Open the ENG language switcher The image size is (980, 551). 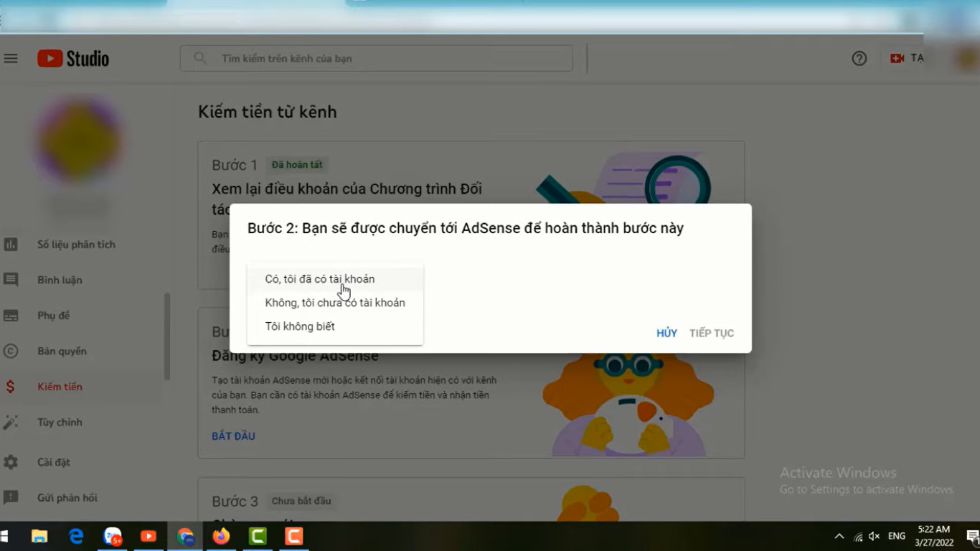(896, 536)
